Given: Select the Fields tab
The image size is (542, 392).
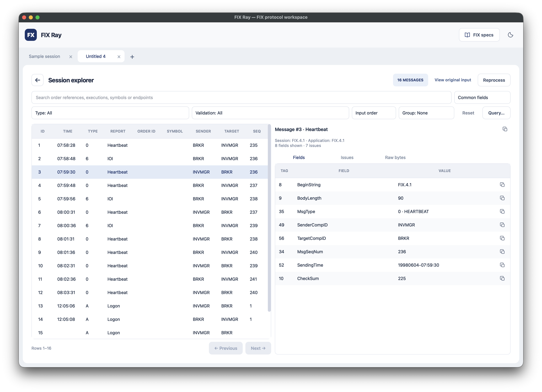Looking at the screenshot, I should pyautogui.click(x=299, y=158).
